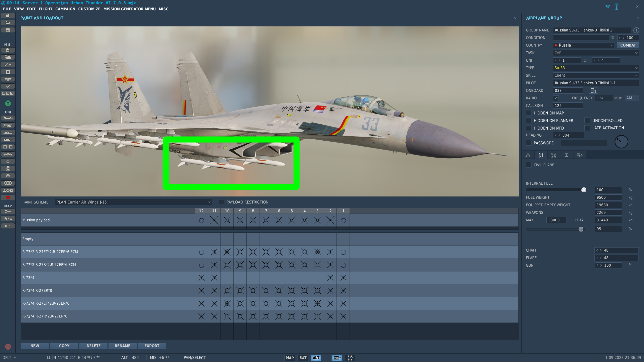
Task: Switch to the payload tab in Airplane Group
Action: click(541, 155)
